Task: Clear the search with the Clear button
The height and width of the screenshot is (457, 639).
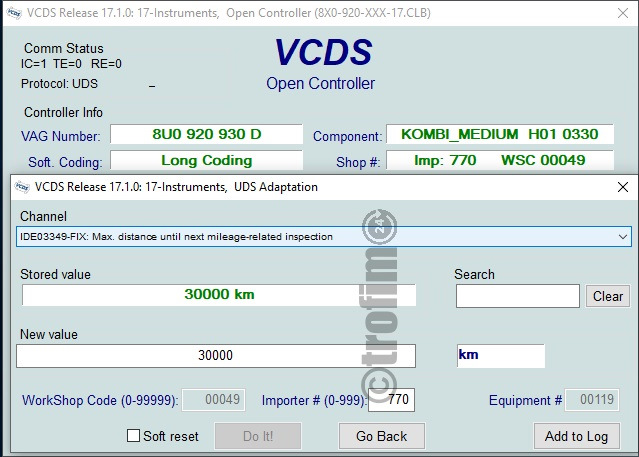Action: (608, 296)
